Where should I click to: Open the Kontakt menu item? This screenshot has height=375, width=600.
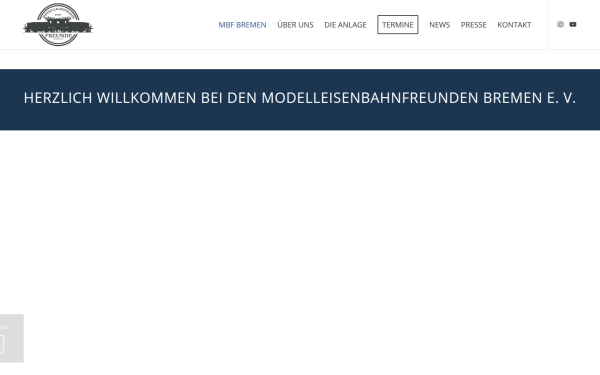click(x=514, y=25)
